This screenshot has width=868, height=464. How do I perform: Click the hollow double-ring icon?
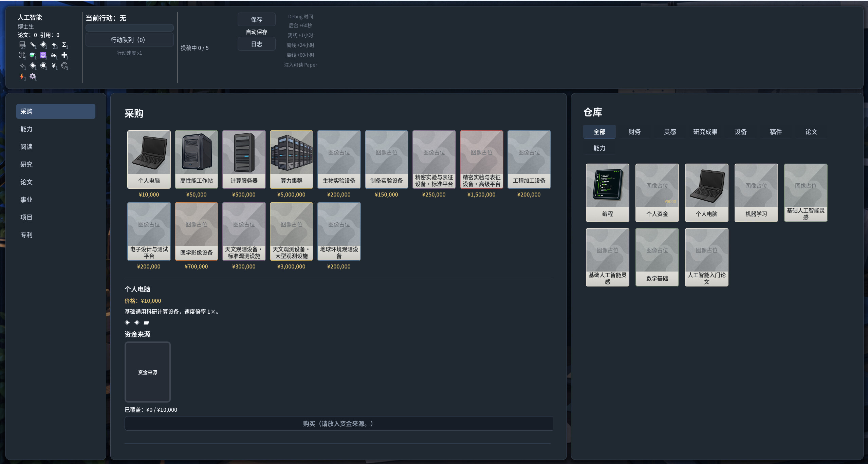click(64, 66)
